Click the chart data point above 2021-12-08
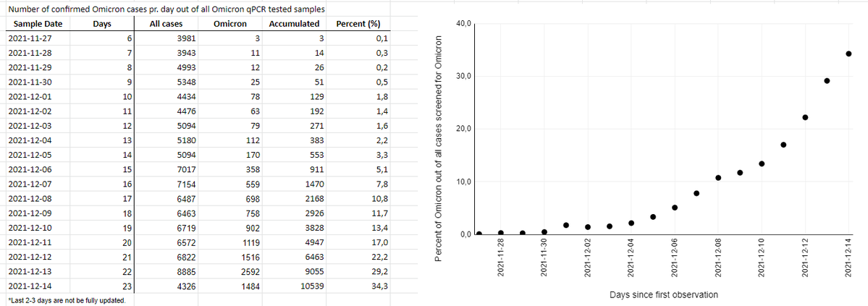This screenshot has width=868, height=306. 718,178
